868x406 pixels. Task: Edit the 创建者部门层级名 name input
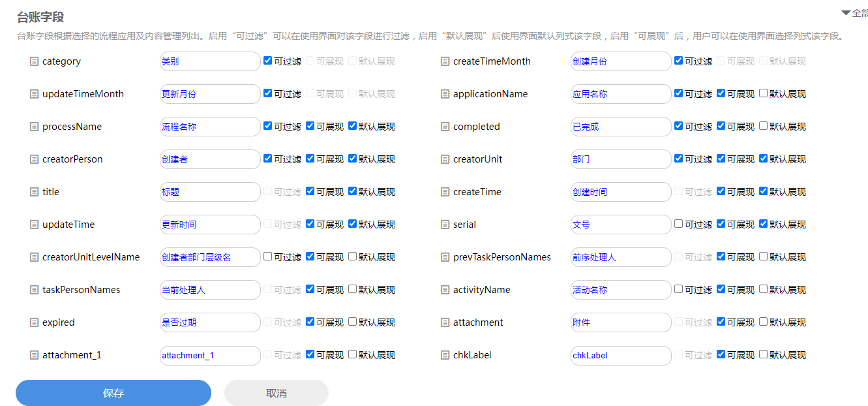210,257
